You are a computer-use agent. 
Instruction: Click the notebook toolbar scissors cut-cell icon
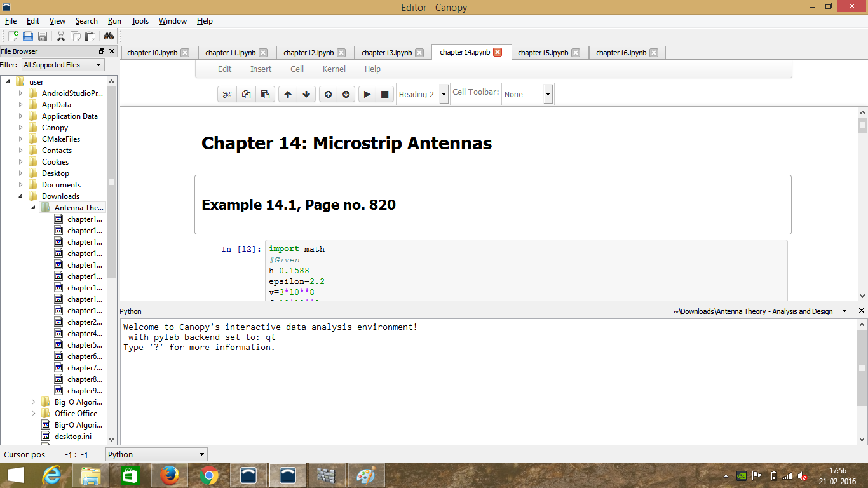[227, 94]
